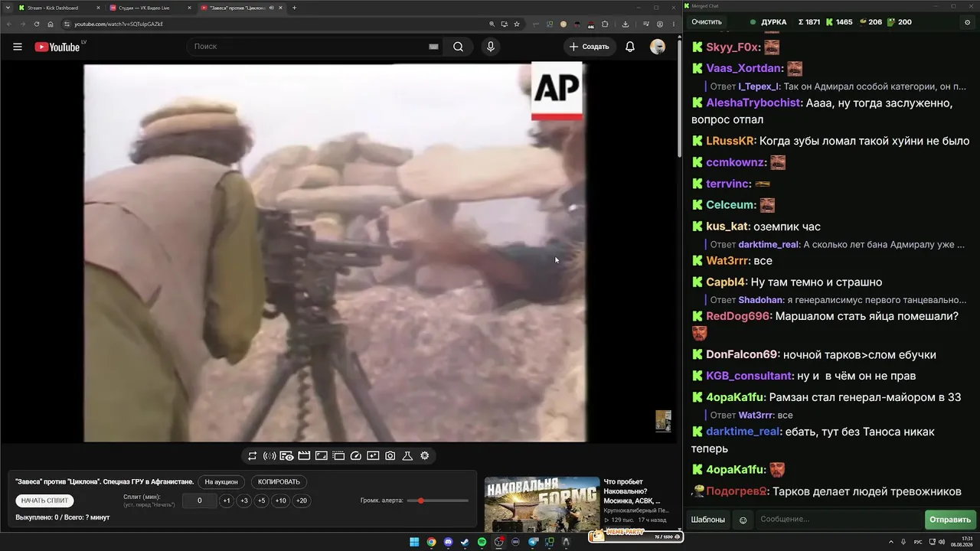Image resolution: width=980 pixels, height=551 pixels.
Task: Open Merged Chat settings gear
Action: tap(967, 22)
